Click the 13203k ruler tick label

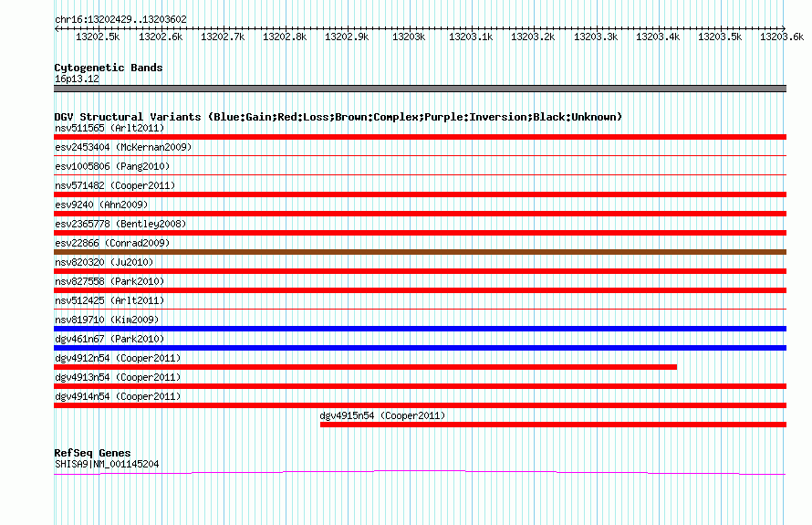(x=409, y=37)
